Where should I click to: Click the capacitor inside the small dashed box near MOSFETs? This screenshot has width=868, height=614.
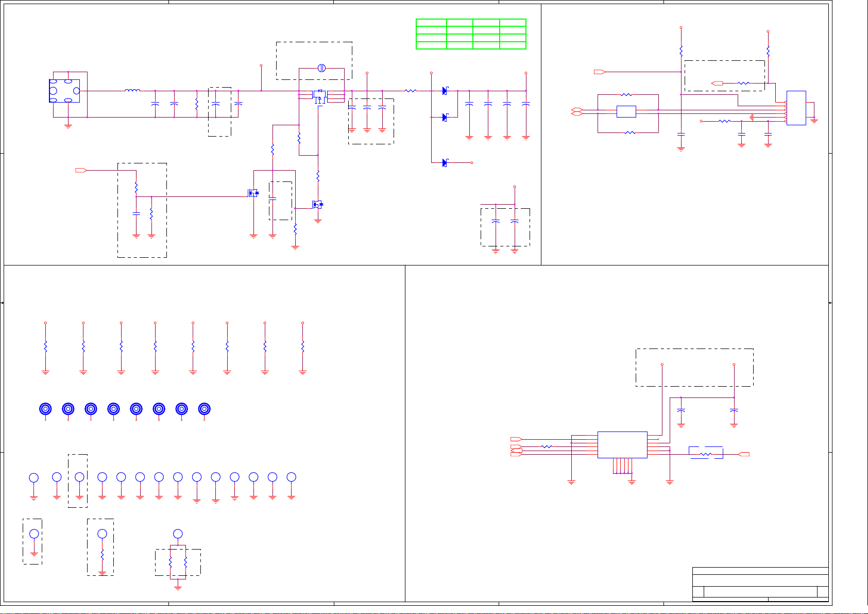(x=273, y=198)
